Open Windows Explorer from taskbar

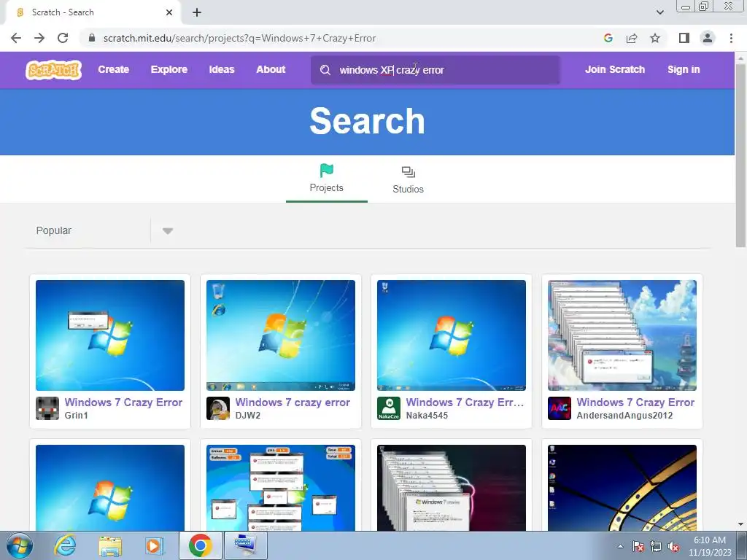tap(110, 545)
